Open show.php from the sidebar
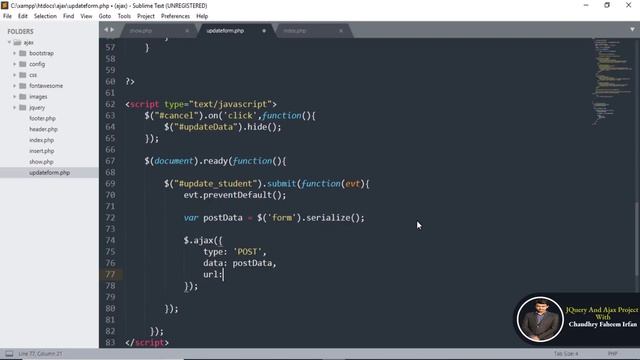640x360 pixels. coord(41,162)
